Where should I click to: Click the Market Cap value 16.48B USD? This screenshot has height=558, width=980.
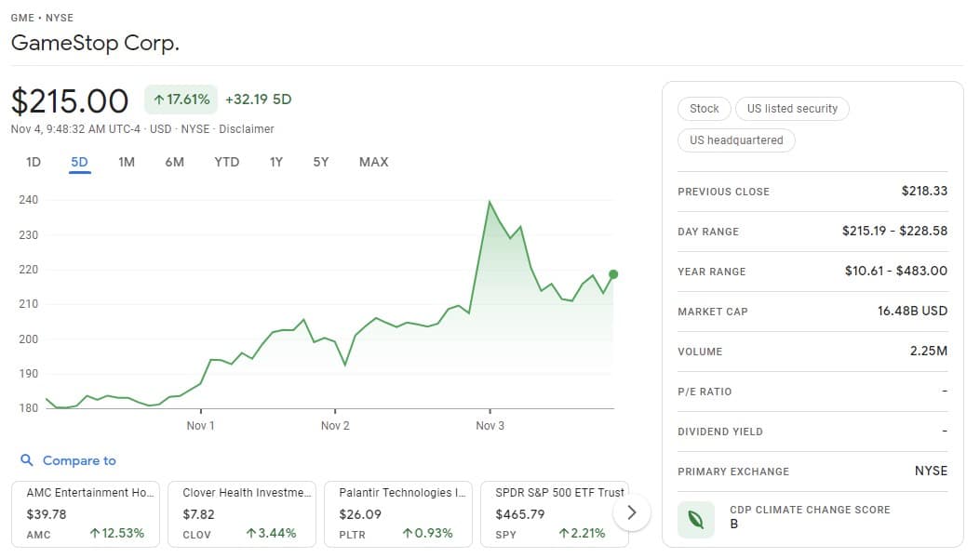[912, 312]
